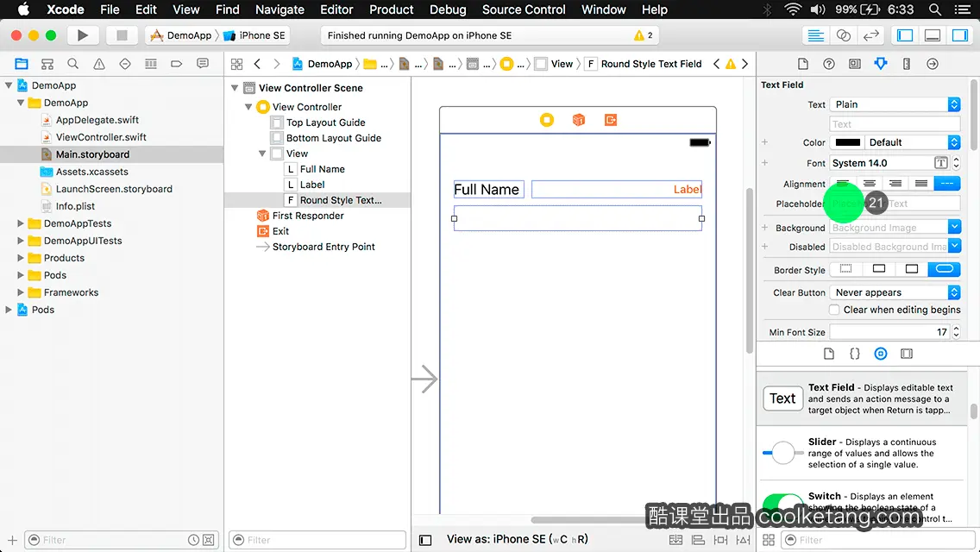Show the File Template library
The width and height of the screenshot is (980, 552).
[829, 354]
